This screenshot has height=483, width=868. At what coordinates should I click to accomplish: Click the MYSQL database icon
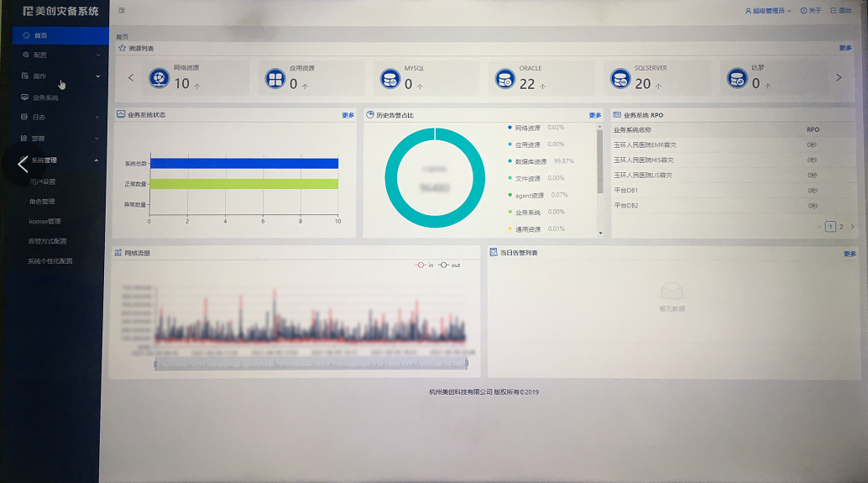[x=390, y=79]
